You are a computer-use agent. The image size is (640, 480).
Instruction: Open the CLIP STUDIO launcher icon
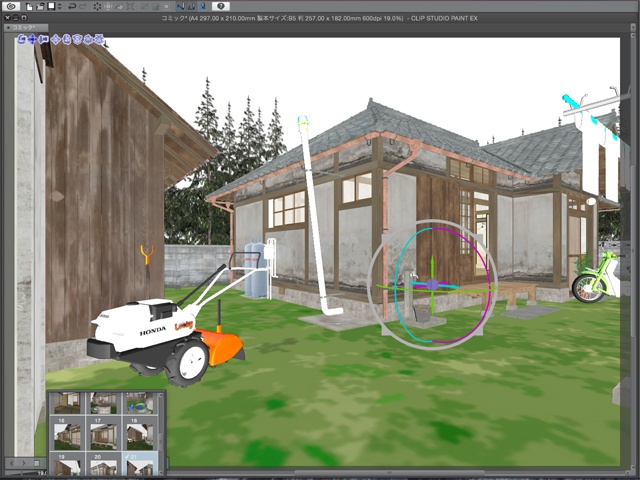click(x=11, y=6)
